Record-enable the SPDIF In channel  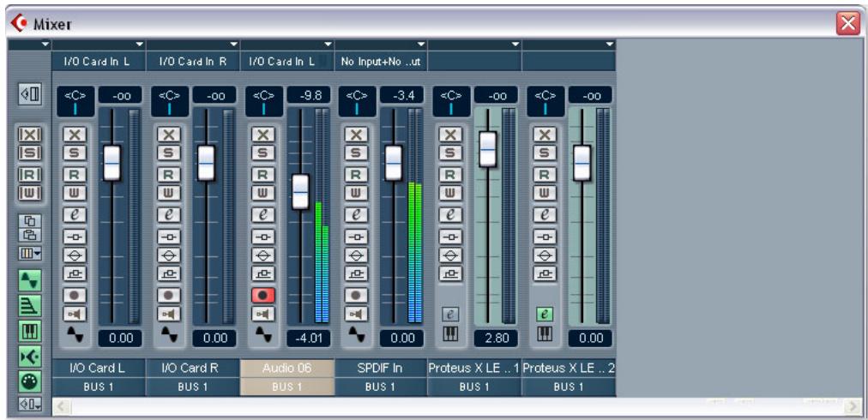point(356,296)
